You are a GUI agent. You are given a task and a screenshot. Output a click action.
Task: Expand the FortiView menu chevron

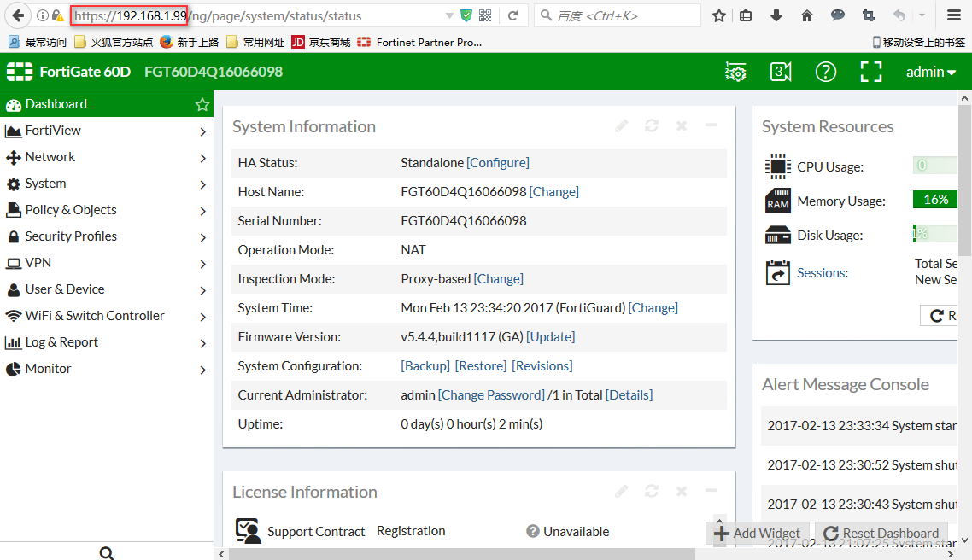(x=202, y=131)
